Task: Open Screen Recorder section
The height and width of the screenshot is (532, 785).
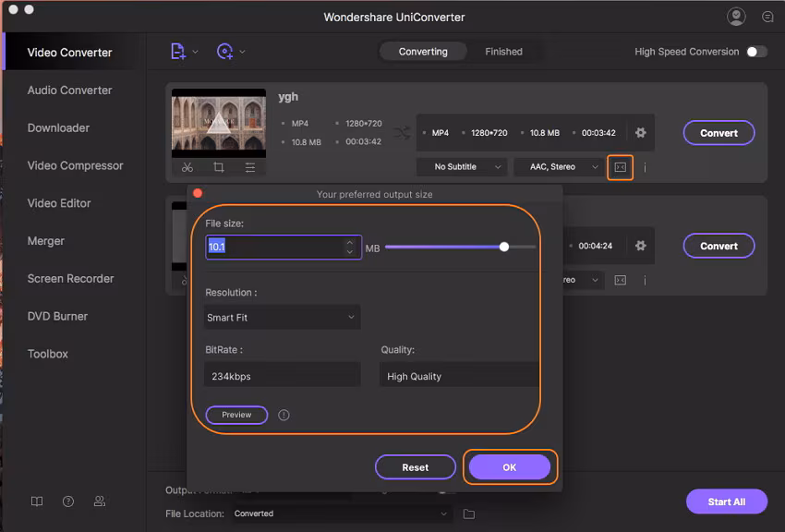Action: tap(70, 279)
